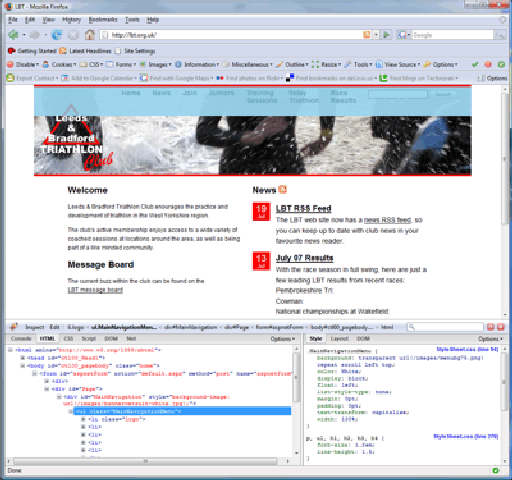
Task: Open the Cookies dropdown
Action: coord(60,64)
